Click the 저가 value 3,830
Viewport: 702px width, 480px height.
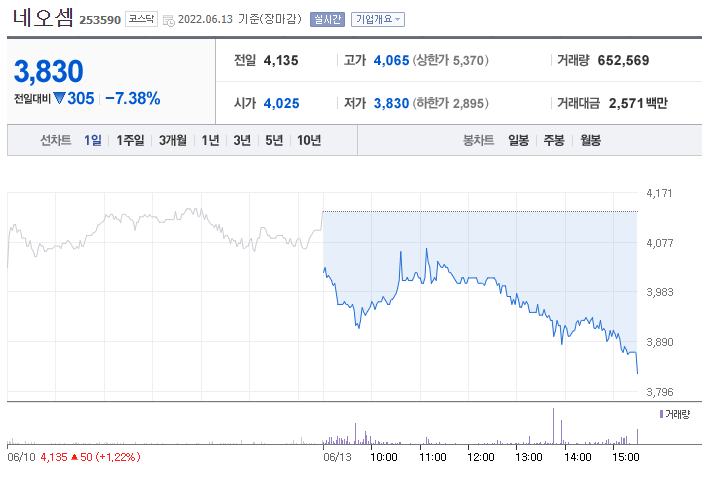[x=391, y=103]
